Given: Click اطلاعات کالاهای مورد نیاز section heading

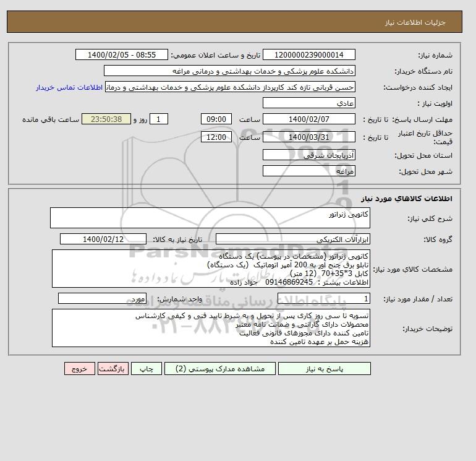Looking at the screenshot, I should tap(407, 199).
